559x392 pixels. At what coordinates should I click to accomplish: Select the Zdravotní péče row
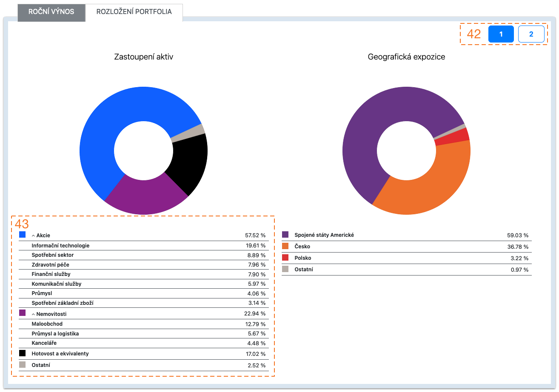coord(144,265)
